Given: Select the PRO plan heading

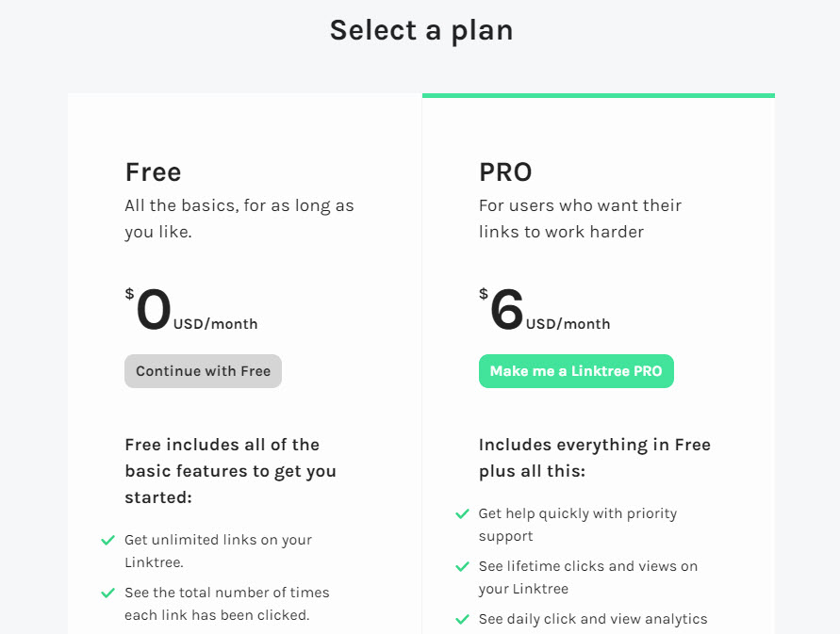Looking at the screenshot, I should 505,172.
